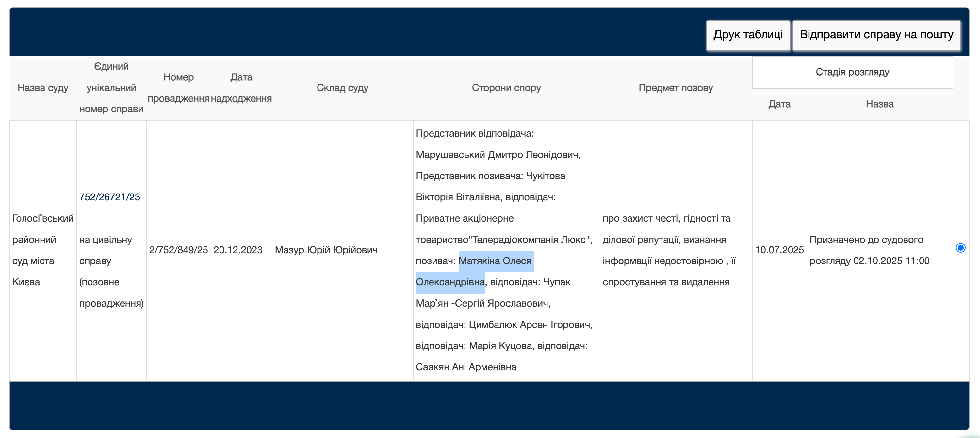Click the 20.12.2023 receipt date cell

238,250
